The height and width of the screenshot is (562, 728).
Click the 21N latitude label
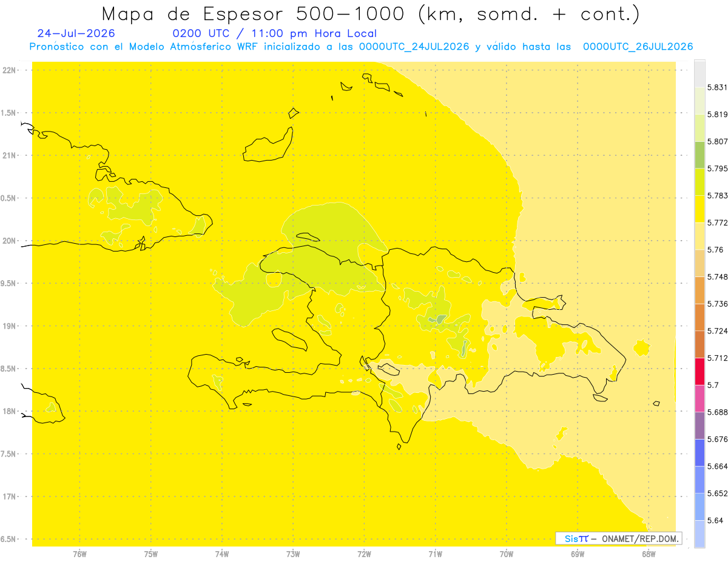pos(9,155)
